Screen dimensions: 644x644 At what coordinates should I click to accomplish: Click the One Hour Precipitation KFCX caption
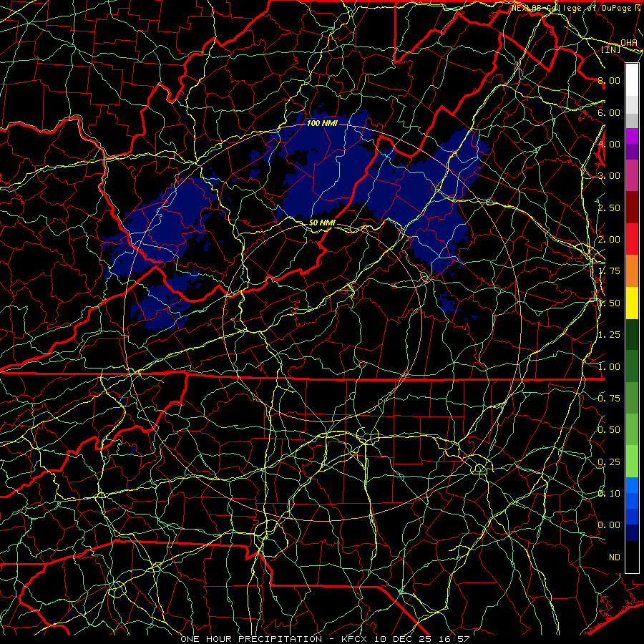tap(325, 639)
